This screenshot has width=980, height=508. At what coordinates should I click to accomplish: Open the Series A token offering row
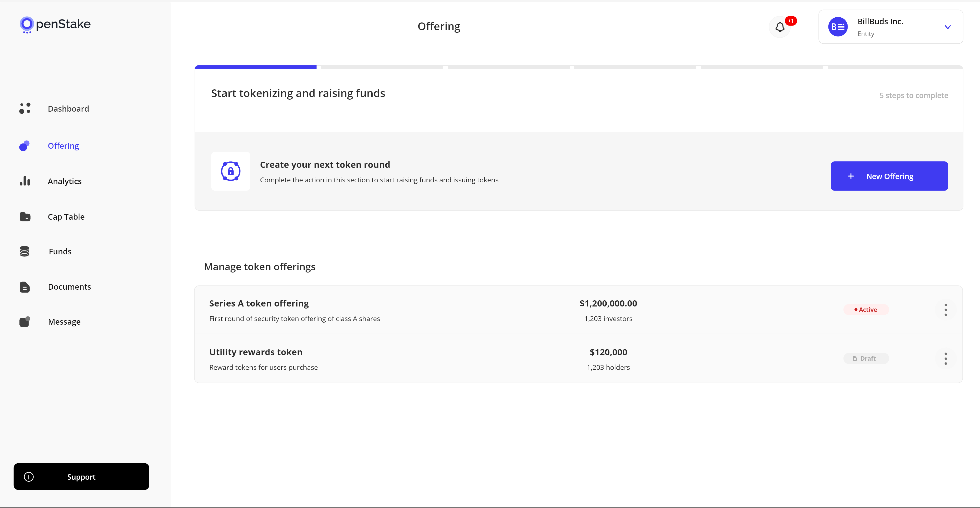(x=259, y=303)
